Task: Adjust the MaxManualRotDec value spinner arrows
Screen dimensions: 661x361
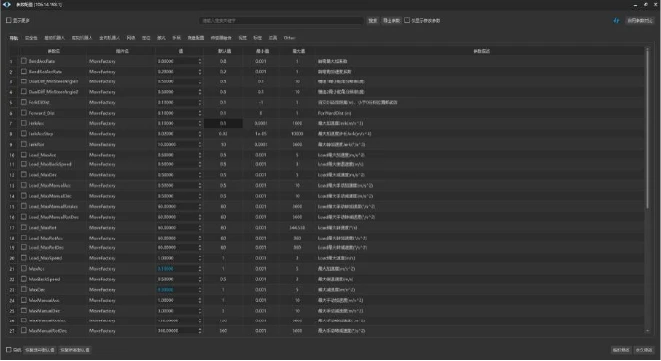Action: click(x=200, y=331)
